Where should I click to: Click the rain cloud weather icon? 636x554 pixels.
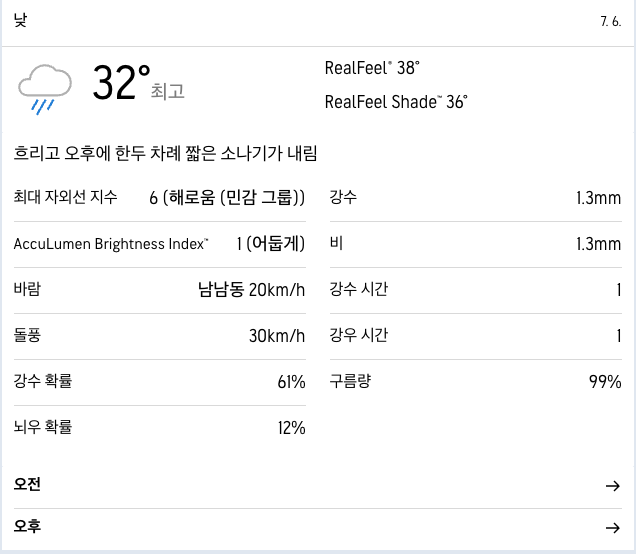[x=45, y=89]
